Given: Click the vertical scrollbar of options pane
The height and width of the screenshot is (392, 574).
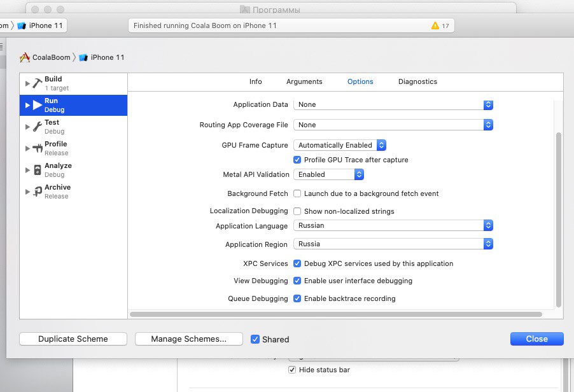Looking at the screenshot, I should 558,220.
